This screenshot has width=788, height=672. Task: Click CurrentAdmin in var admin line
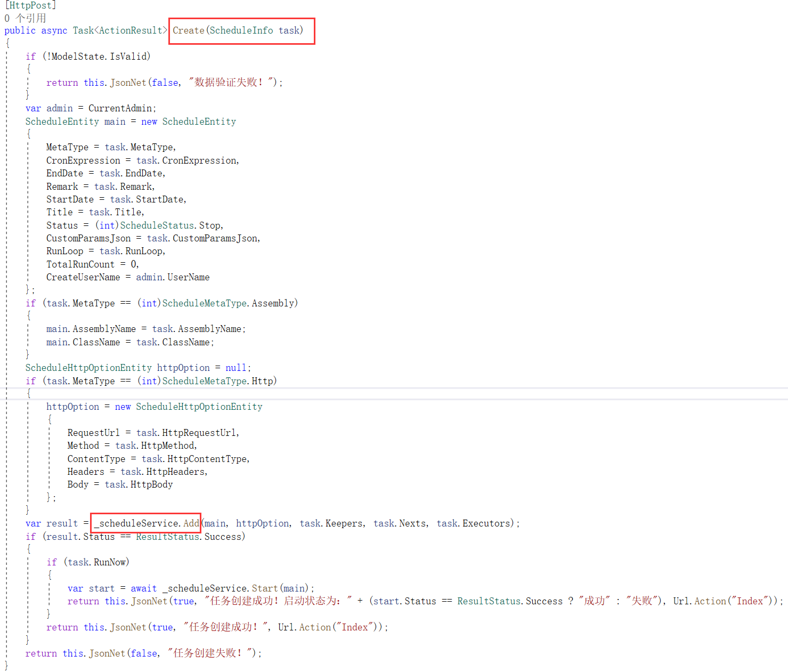click(120, 108)
